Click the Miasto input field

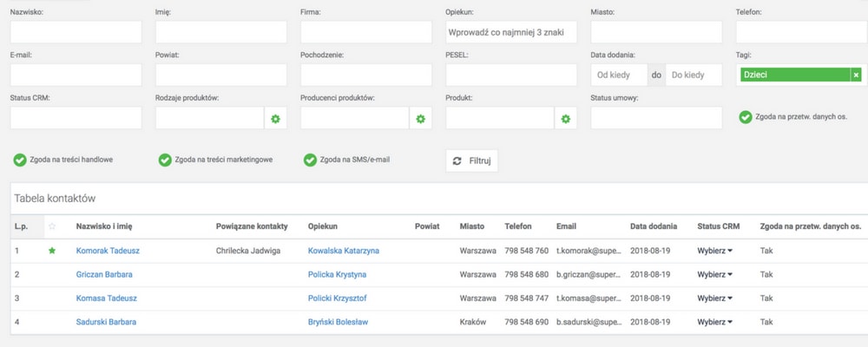point(656,32)
